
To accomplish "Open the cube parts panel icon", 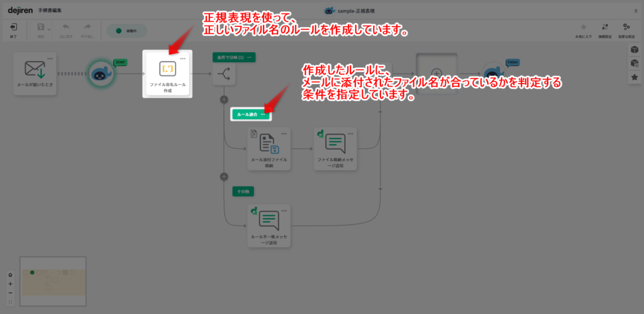I will point(635,50).
